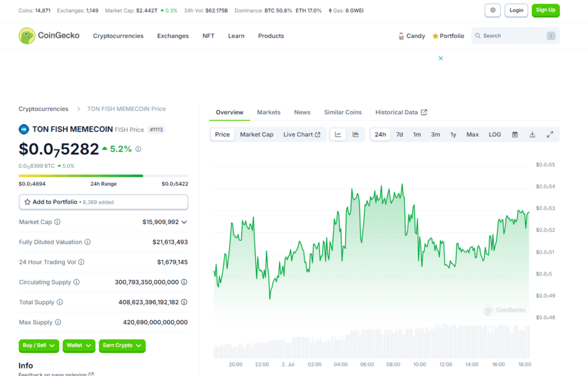The height and width of the screenshot is (376, 588).
Task: Switch to line chart view icon
Action: coord(338,135)
